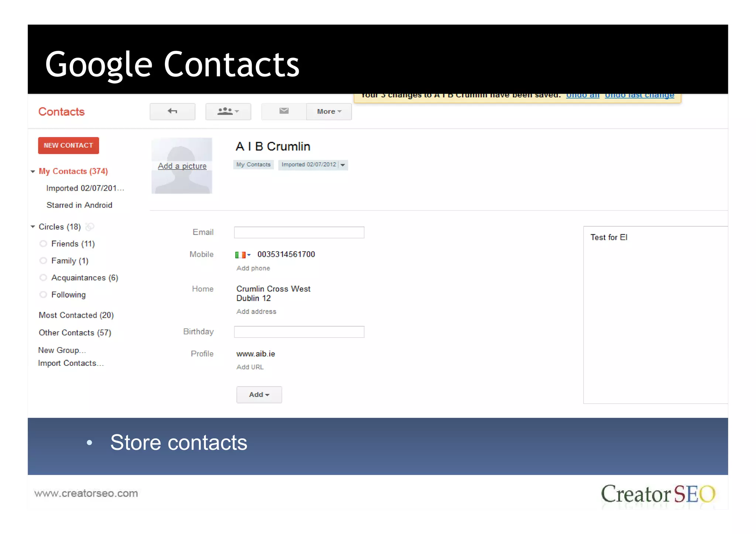
Task: Select the Following circle
Action: tap(68, 294)
